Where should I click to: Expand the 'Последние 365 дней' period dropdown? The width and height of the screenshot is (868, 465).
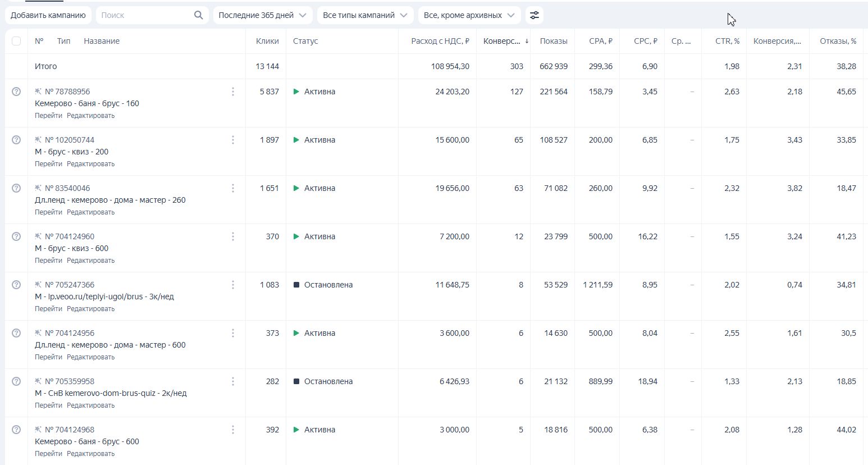pos(263,15)
